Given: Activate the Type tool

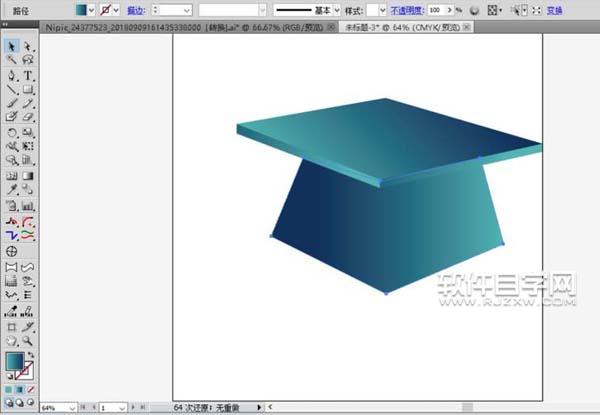Looking at the screenshot, I should pyautogui.click(x=29, y=75).
